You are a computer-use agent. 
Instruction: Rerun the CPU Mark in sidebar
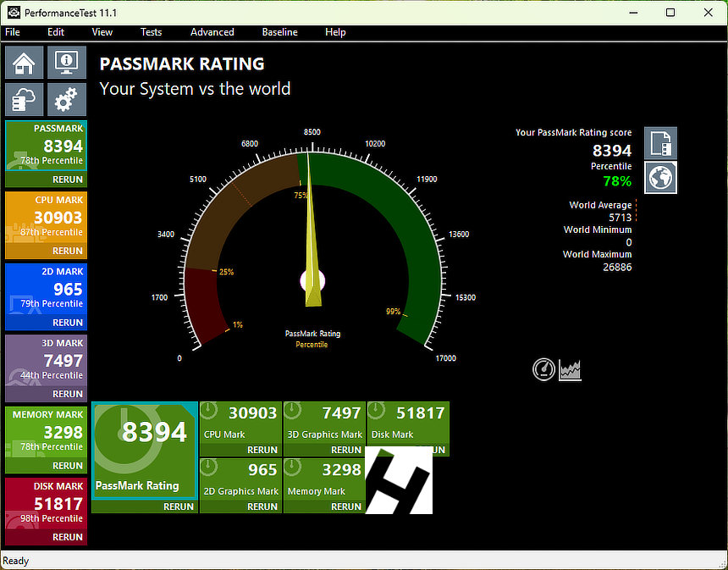tap(68, 251)
